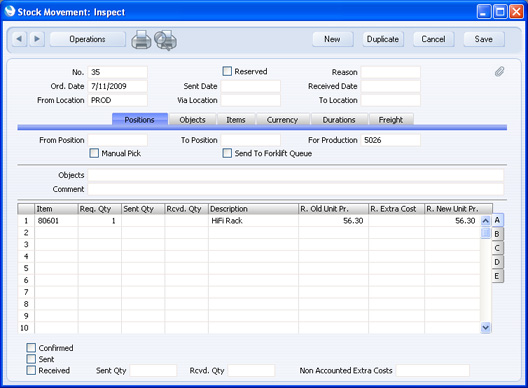Image resolution: width=528 pixels, height=388 pixels.
Task: Select flip A of the table
Action: [497, 220]
